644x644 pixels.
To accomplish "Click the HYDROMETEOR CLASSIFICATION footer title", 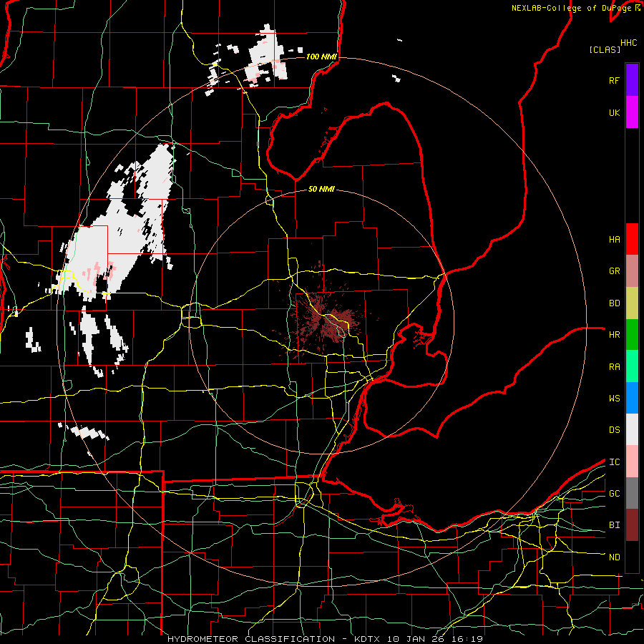I will (251, 639).
